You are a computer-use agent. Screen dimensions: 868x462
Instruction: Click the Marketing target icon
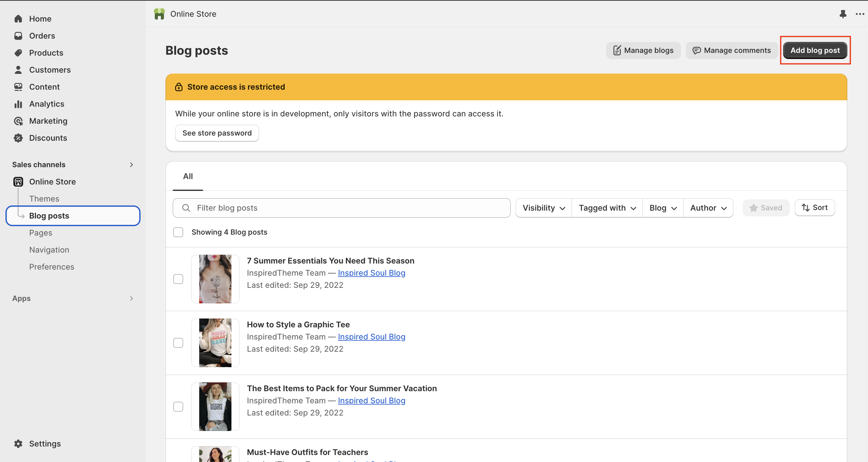coord(18,121)
